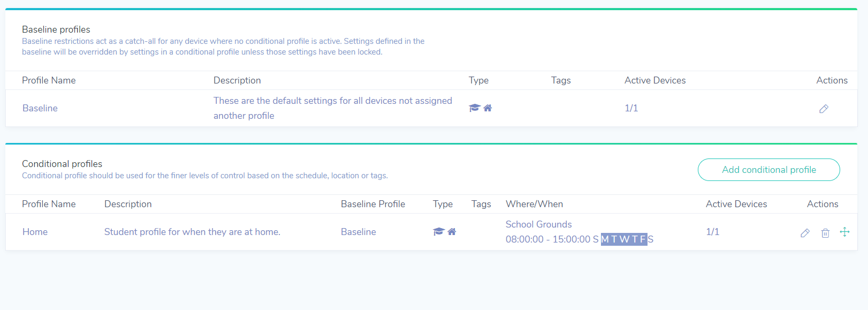Click the 1/1 active devices for Baseline
Screen dimensions: 868x310
[x=631, y=108]
